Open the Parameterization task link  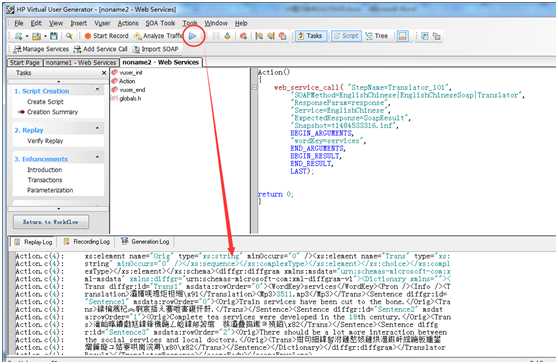[50, 190]
